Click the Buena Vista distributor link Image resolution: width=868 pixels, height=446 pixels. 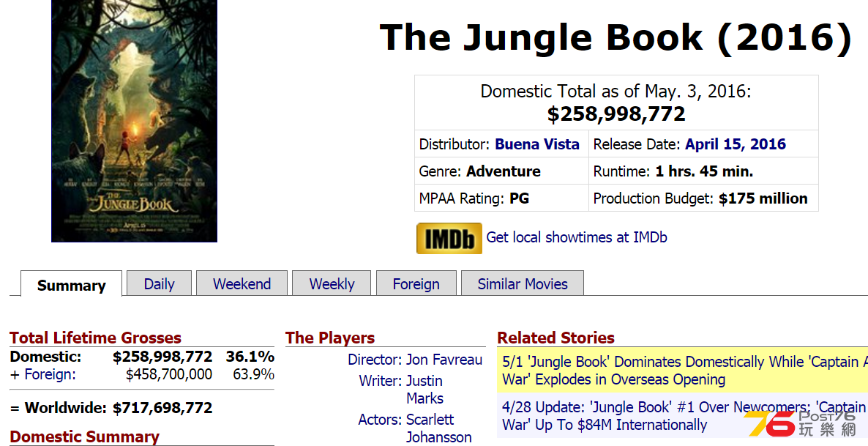[537, 144]
